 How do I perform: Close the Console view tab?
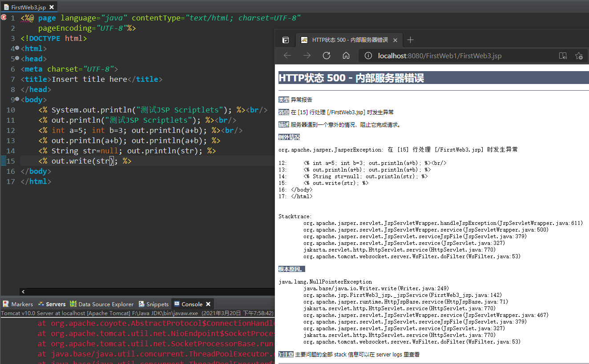(208, 304)
